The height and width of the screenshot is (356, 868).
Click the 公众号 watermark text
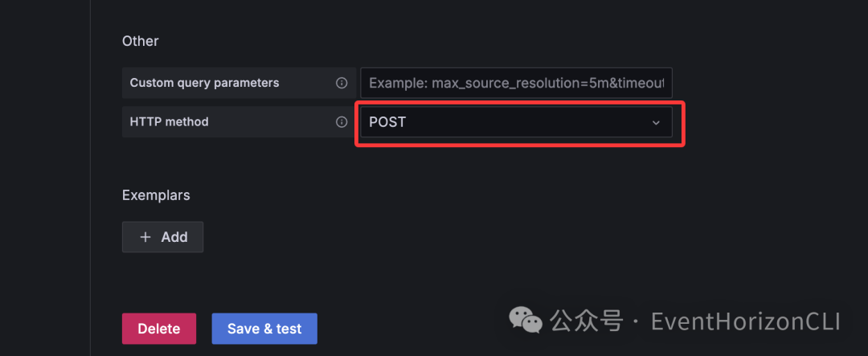click(587, 322)
